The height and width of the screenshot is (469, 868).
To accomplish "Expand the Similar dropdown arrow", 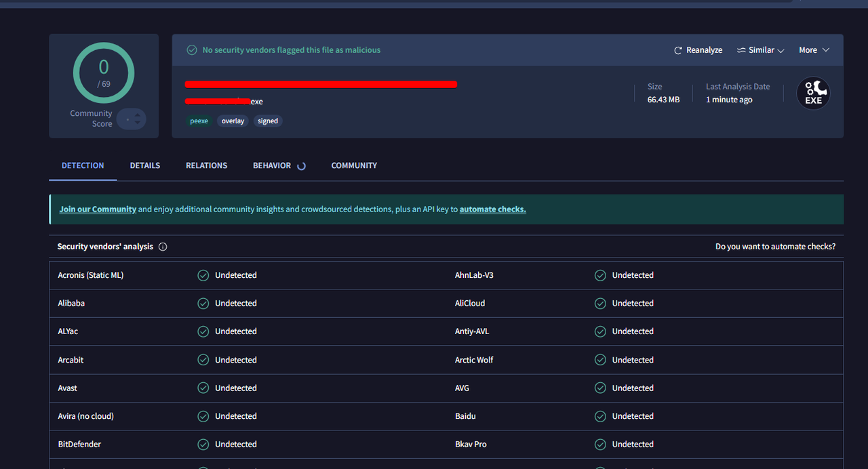I will (781, 51).
